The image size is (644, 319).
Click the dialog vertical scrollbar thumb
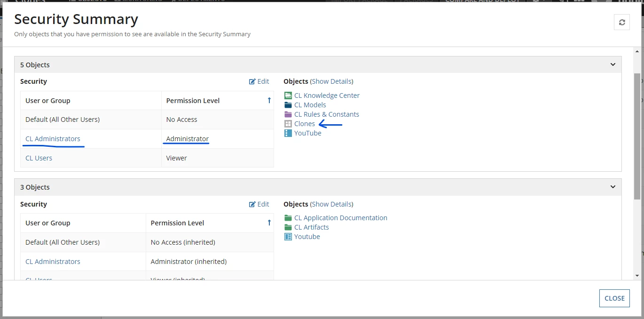pos(637,136)
